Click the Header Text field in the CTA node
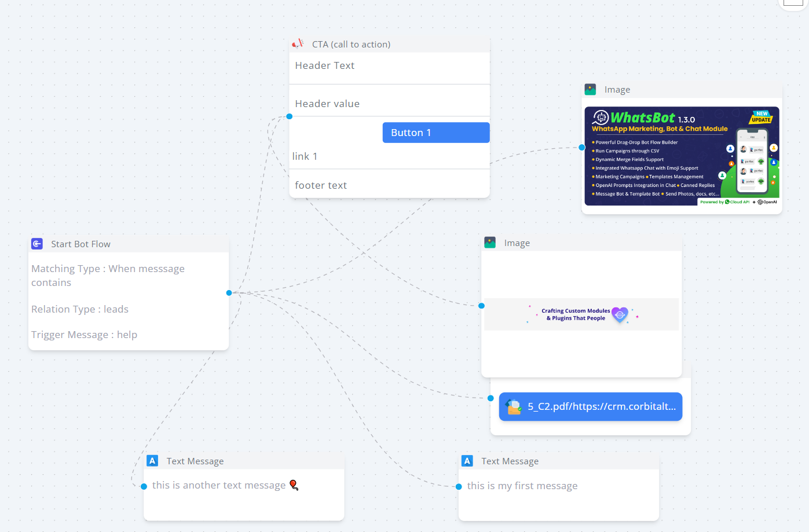Viewport: 809px width, 532px height. pyautogui.click(x=324, y=65)
